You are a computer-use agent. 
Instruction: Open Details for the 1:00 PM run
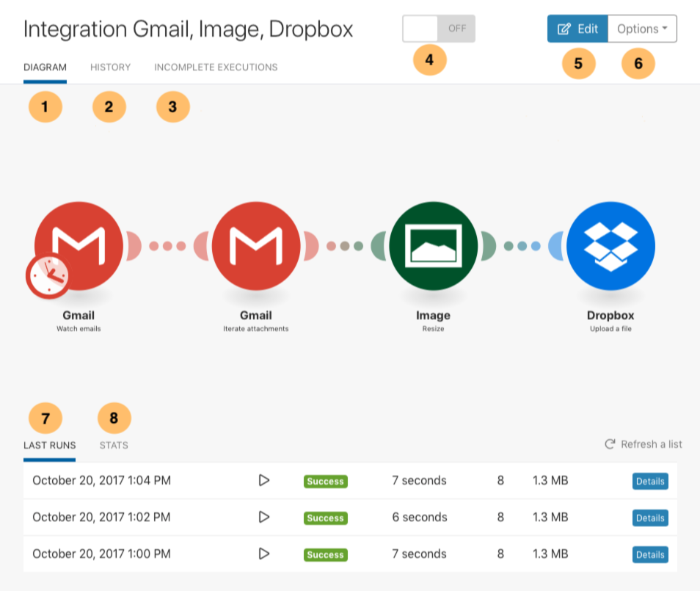[650, 554]
